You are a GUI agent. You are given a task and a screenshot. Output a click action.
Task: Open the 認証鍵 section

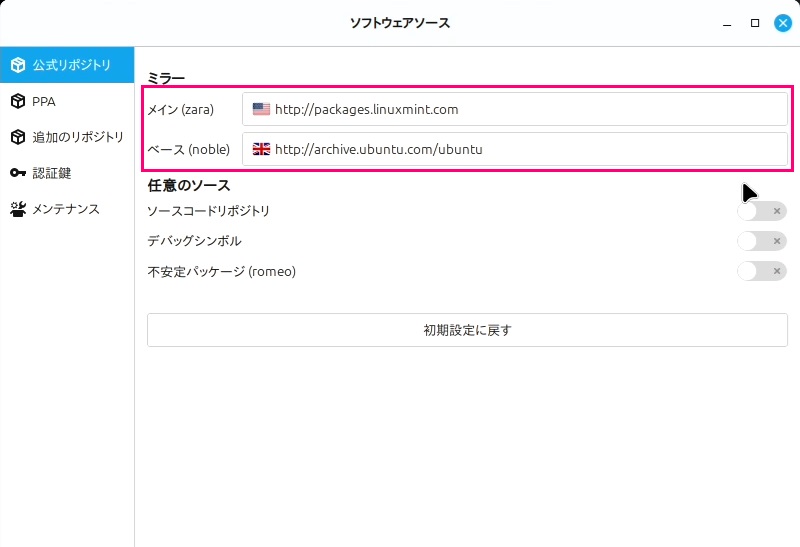(x=52, y=173)
